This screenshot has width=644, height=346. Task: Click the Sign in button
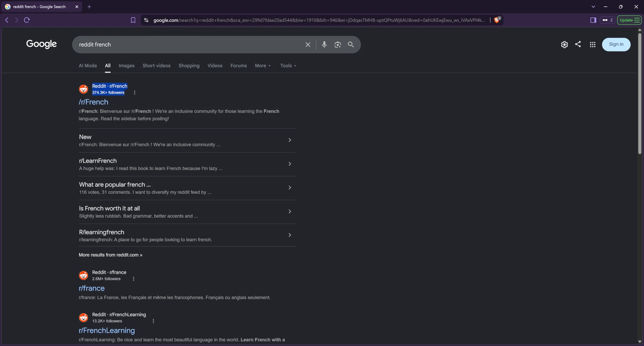coord(616,44)
